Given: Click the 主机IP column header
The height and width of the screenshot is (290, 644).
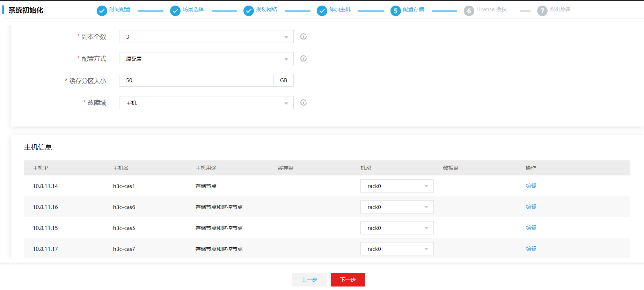Looking at the screenshot, I should point(40,168).
